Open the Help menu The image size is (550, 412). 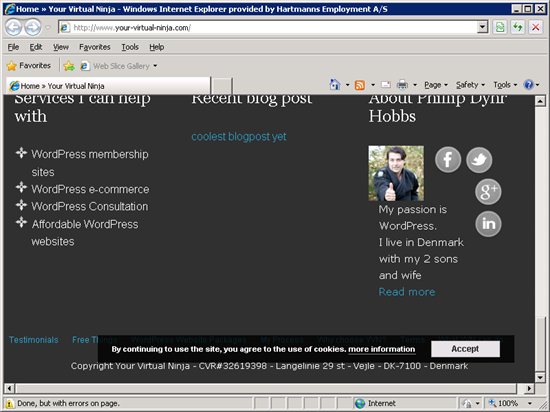click(156, 47)
